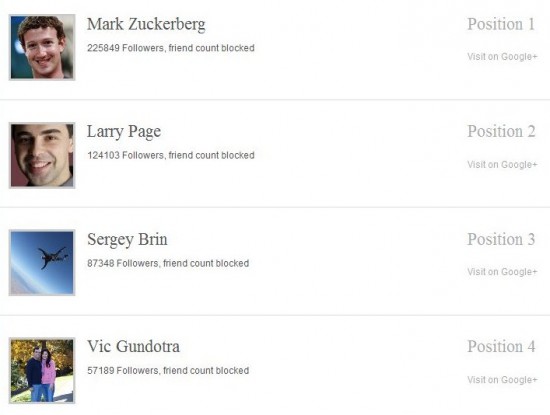The width and height of the screenshot is (550, 415).
Task: Click Visit on Google+ under Position 2
Action: (x=502, y=164)
